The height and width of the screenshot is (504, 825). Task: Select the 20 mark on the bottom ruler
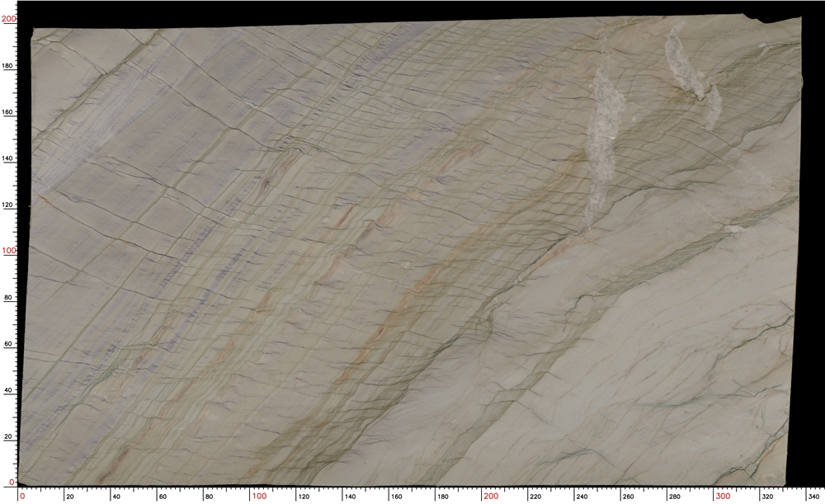(x=70, y=497)
